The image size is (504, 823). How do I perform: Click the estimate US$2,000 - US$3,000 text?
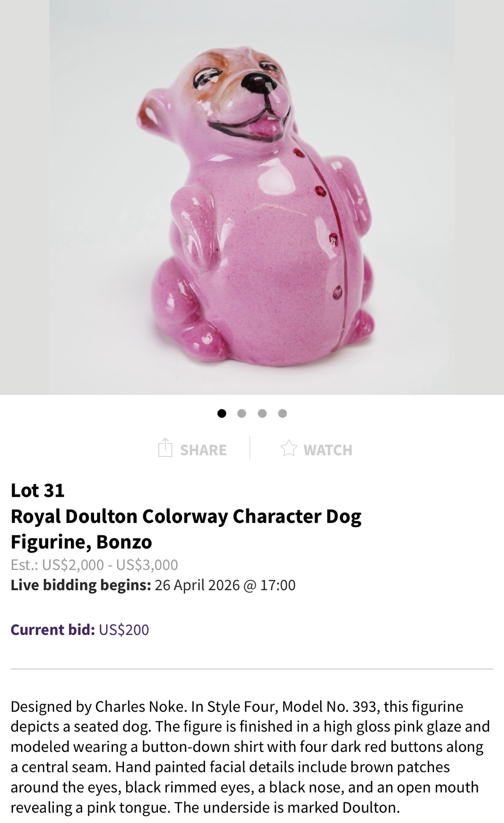94,565
